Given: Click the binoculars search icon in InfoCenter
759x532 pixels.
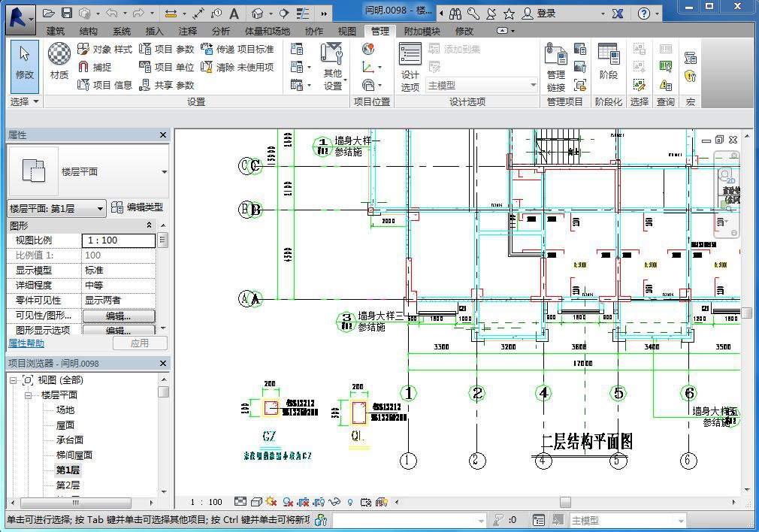Looking at the screenshot, I should (x=455, y=14).
